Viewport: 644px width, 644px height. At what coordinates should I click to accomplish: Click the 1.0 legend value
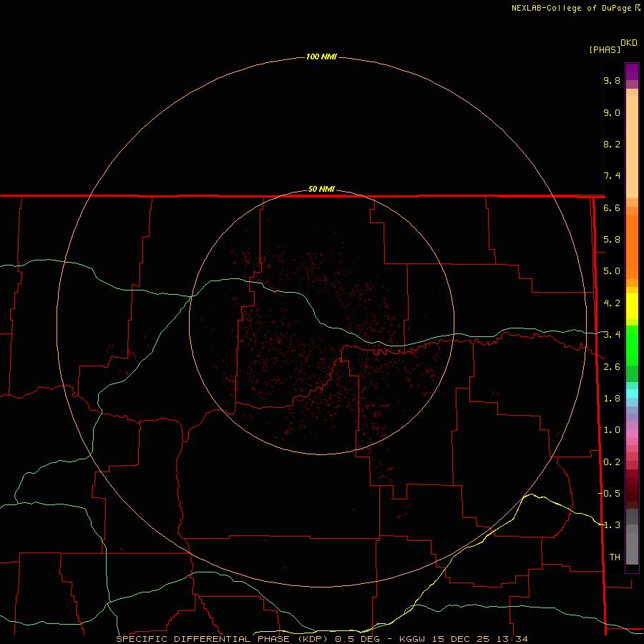(x=612, y=430)
